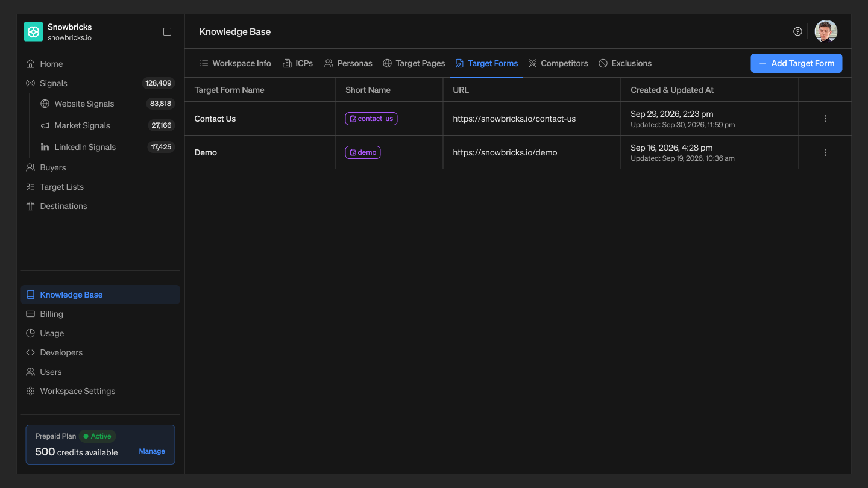Click the Workspace Settings gear icon

[x=30, y=391]
